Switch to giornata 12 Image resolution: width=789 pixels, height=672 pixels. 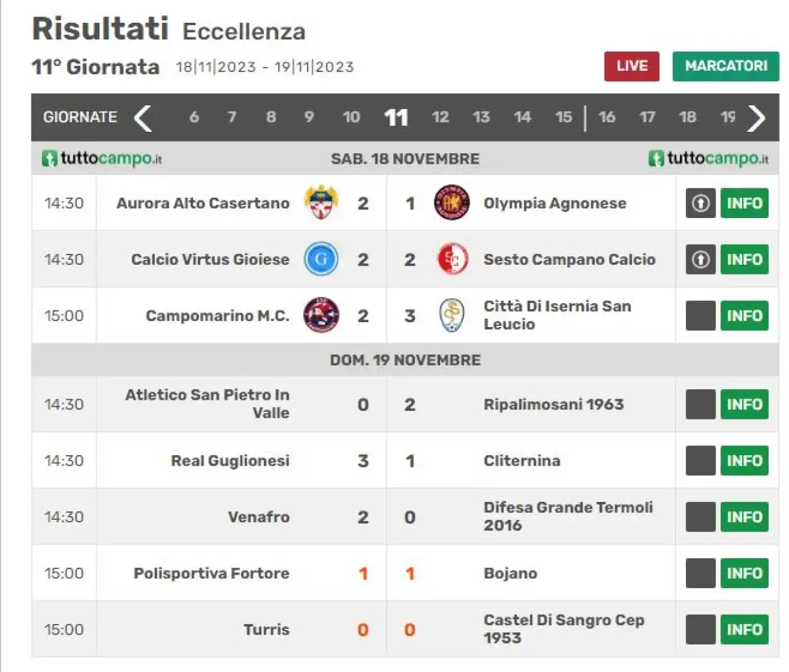[x=440, y=117]
